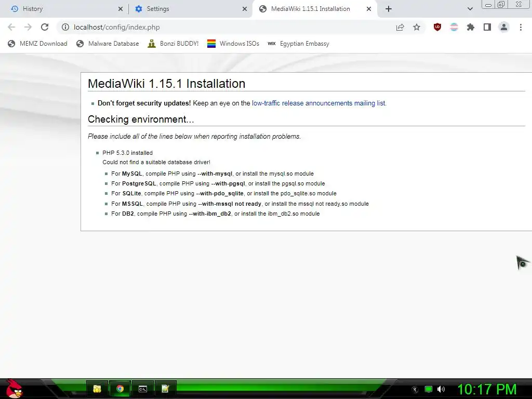Image resolution: width=532 pixels, height=399 pixels.
Task: Click the MSSQL driver instruction line
Action: click(240, 204)
